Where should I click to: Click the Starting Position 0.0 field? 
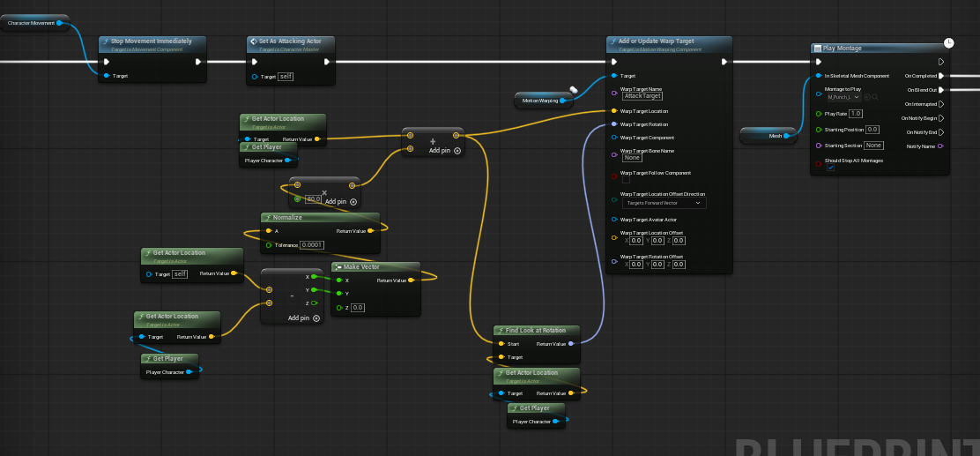pyautogui.click(x=872, y=130)
